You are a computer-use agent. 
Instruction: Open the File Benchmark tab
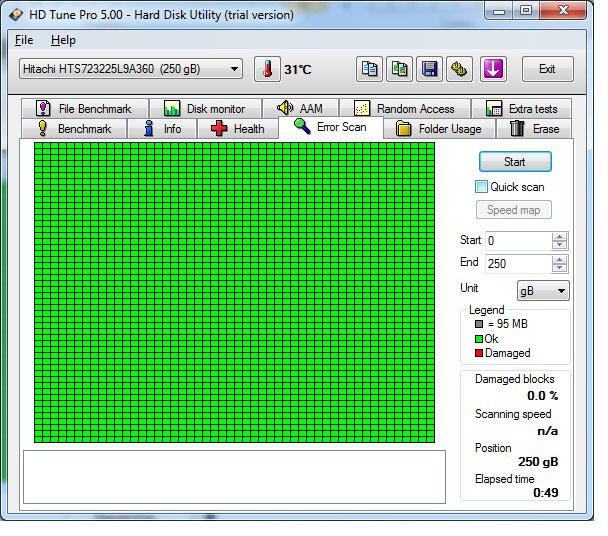pyautogui.click(x=85, y=109)
